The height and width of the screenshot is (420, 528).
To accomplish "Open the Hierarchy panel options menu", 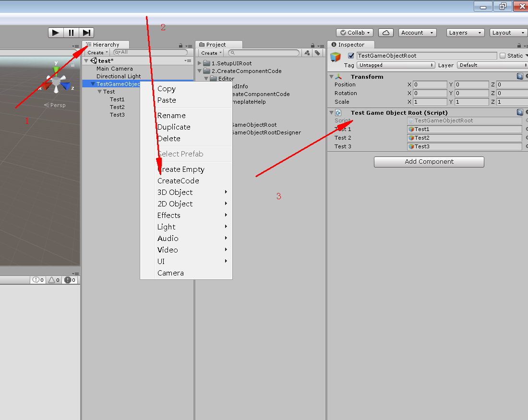I will click(x=189, y=46).
